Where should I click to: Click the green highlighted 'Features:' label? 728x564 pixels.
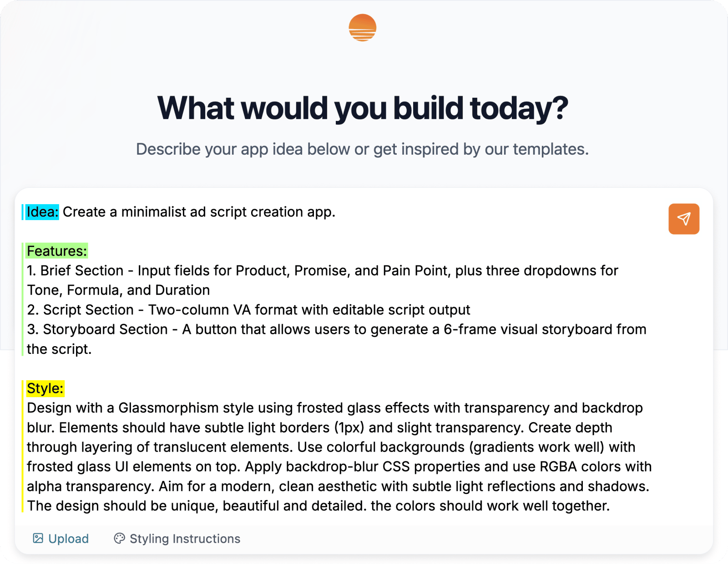pos(57,251)
